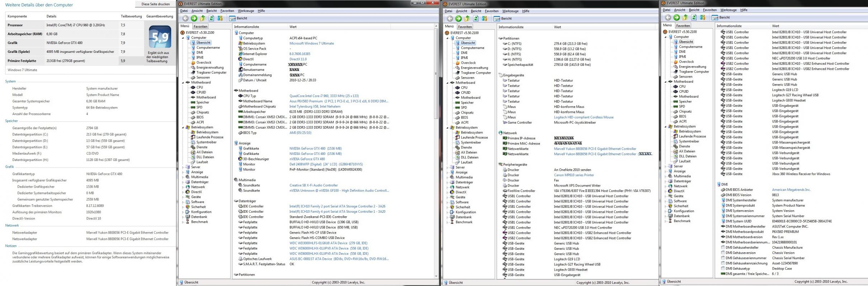Open Canon MP610 series Printer link
Viewport: 868px width, 286px height.
[x=574, y=175]
